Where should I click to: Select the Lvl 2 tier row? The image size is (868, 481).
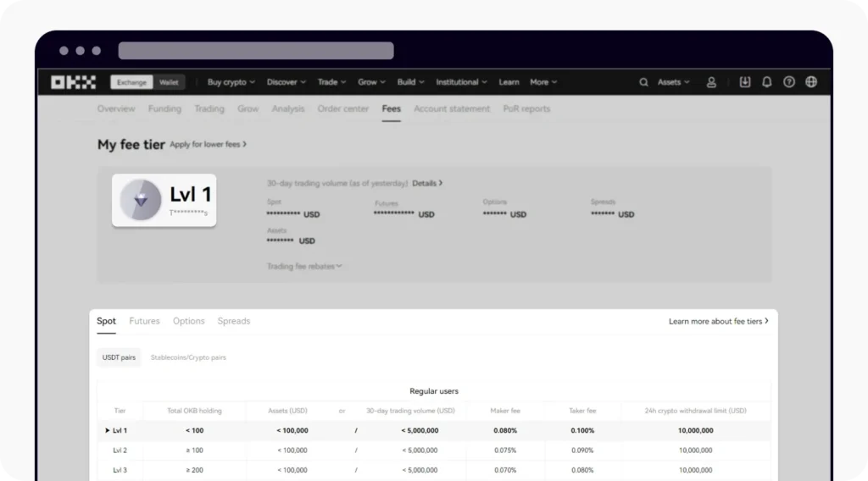coord(433,451)
